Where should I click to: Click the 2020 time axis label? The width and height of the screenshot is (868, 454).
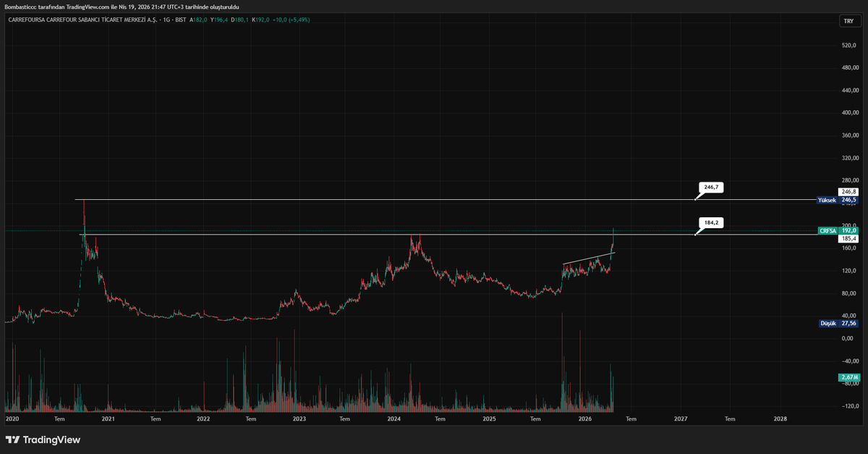coord(12,419)
